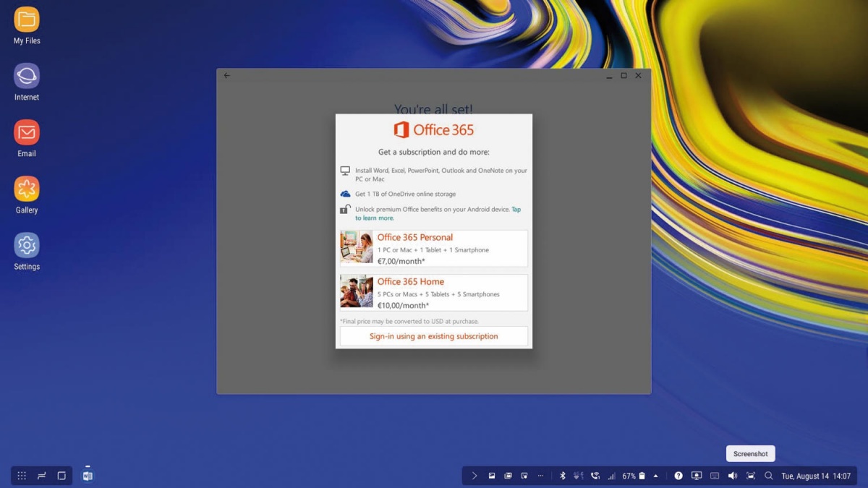Maximize the Word window
This screenshot has width=868, height=488.
[624, 75]
